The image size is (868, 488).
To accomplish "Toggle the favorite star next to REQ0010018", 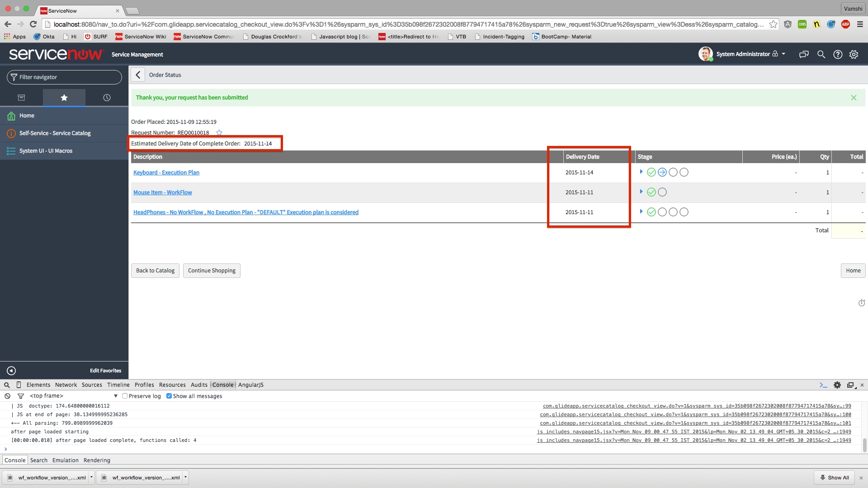I will [219, 132].
